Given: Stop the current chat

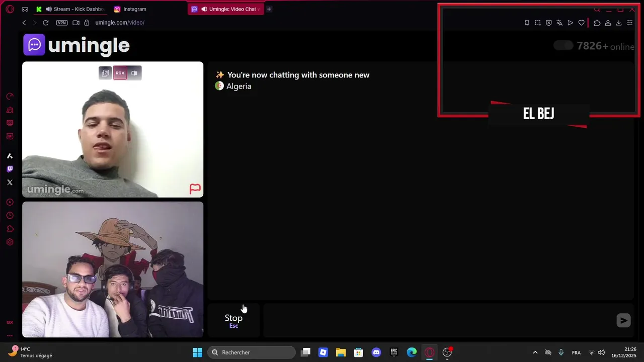Looking at the screenshot, I should tap(233, 320).
